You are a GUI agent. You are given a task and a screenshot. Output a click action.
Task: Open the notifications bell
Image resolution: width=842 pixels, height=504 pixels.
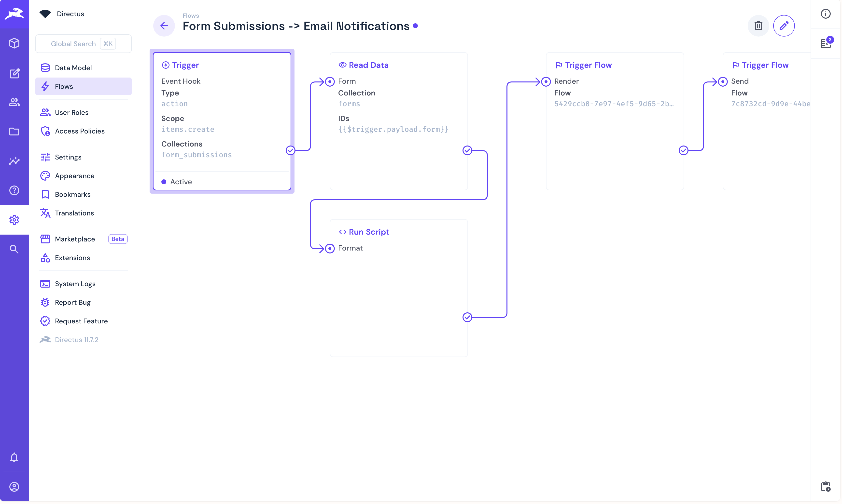click(14, 457)
